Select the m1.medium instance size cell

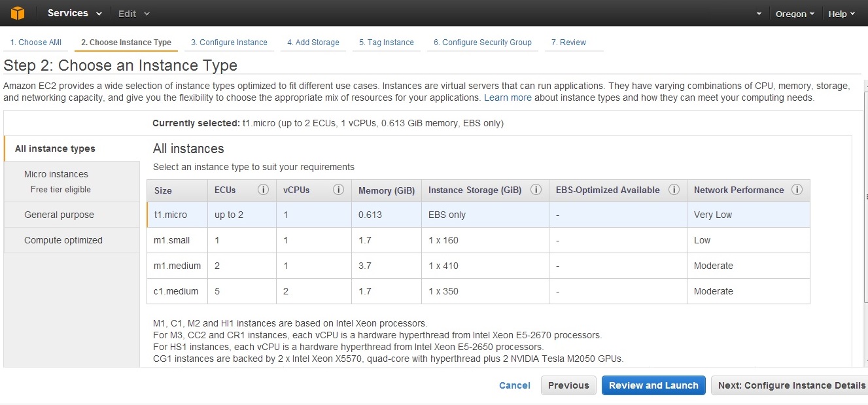177,266
